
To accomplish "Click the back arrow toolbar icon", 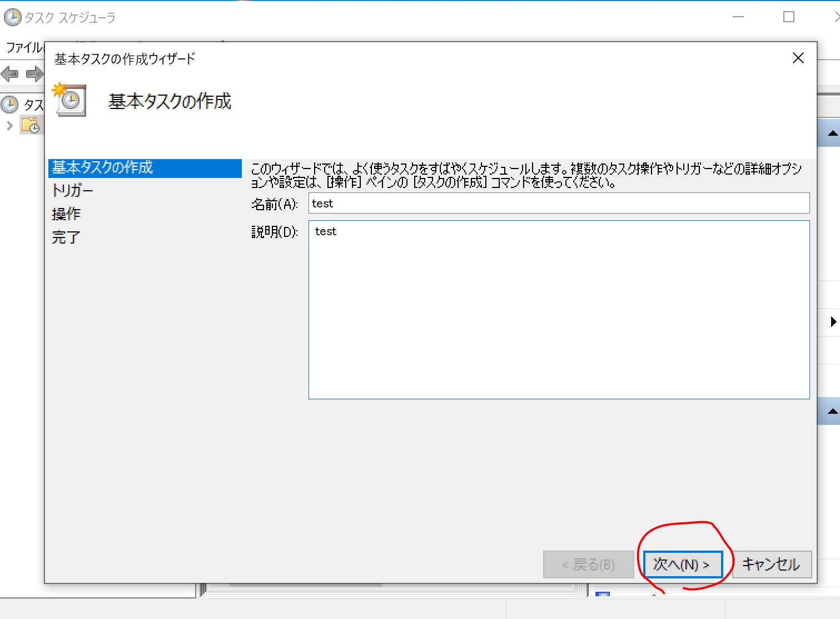I will point(10,73).
